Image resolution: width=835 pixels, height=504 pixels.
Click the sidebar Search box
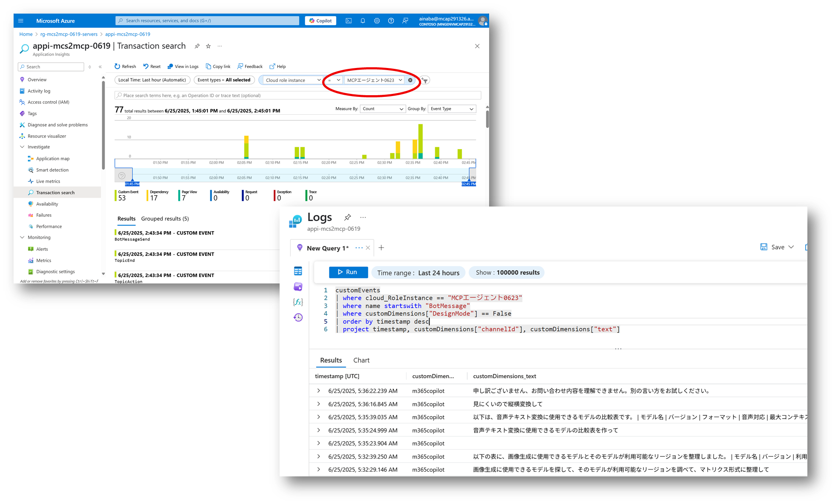click(51, 67)
